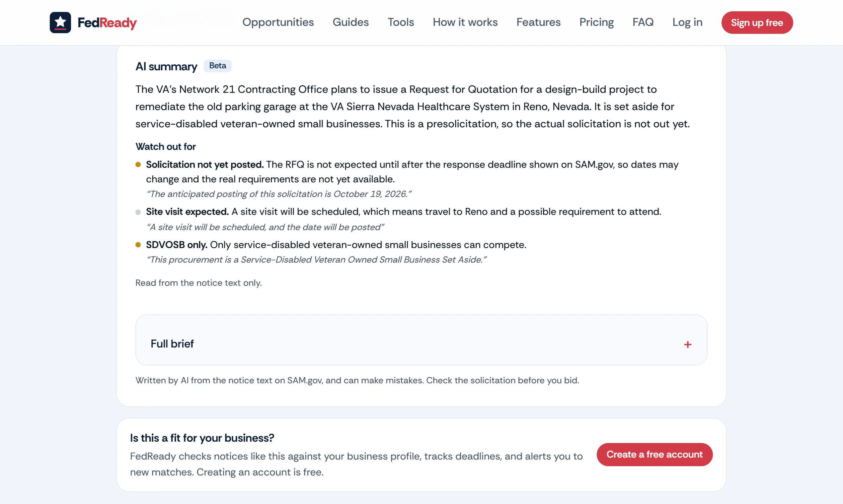This screenshot has width=843, height=504.
Task: Click the FedReady wordmark text
Action: 107,23
